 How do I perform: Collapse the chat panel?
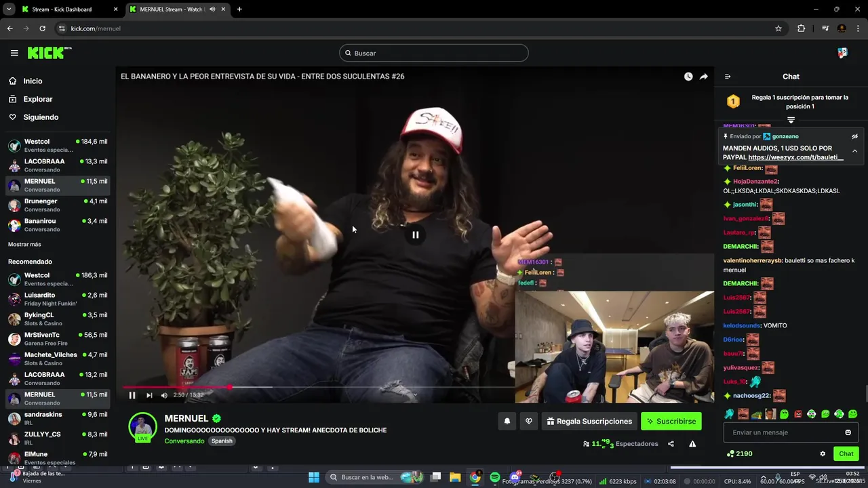coord(728,77)
